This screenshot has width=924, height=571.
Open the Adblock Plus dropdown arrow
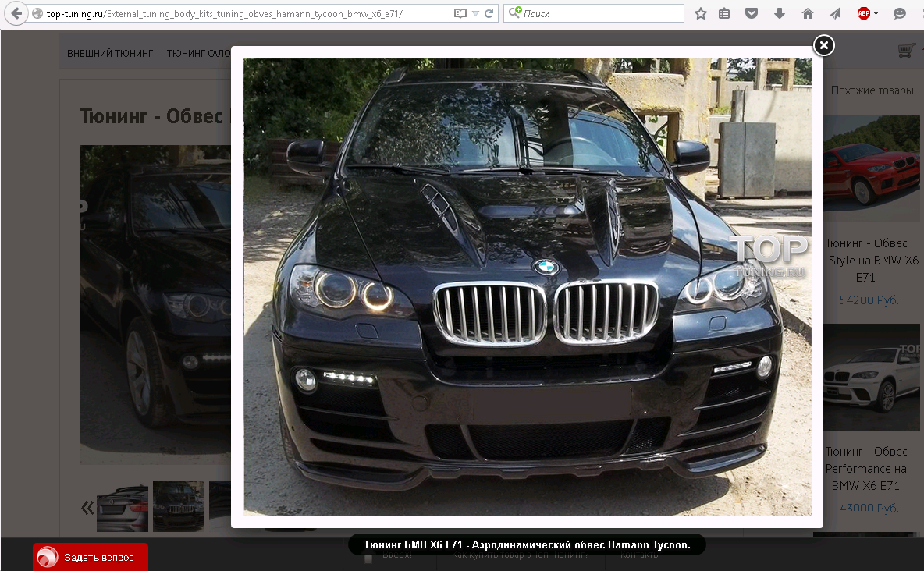(x=876, y=13)
